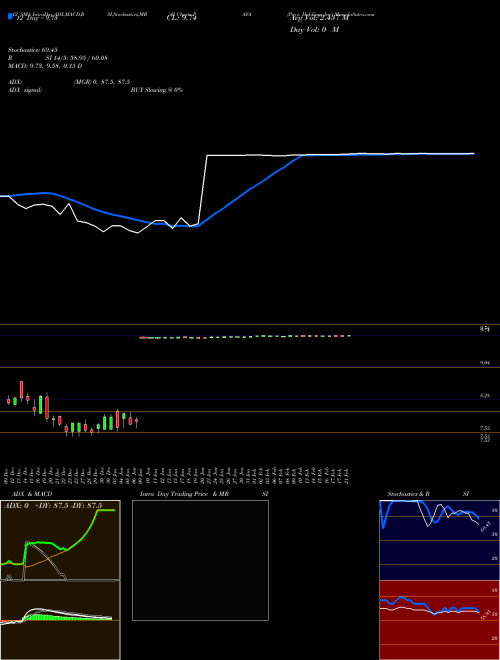Click the 'Stochastics & R SI' panel title
Image resolution: width=500 pixels, height=660 pixels.
point(428,494)
